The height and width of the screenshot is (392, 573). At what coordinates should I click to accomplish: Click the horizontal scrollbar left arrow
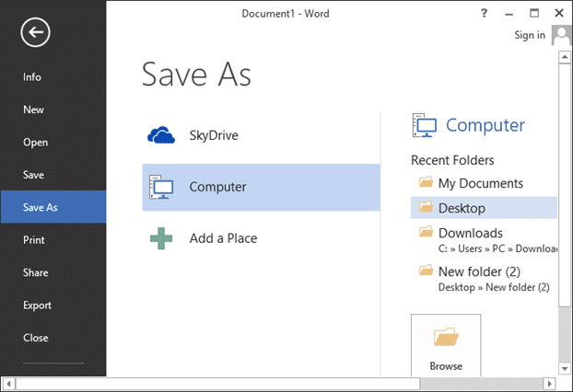point(8,384)
